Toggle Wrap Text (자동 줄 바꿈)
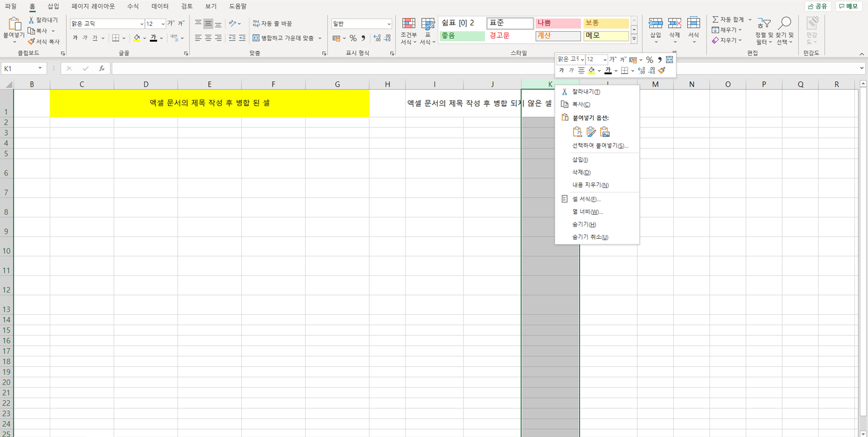 272,23
